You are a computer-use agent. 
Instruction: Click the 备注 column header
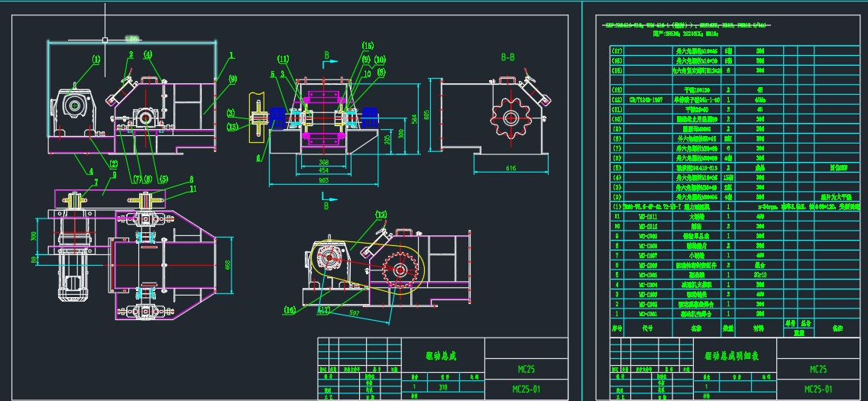pyautogui.click(x=837, y=328)
